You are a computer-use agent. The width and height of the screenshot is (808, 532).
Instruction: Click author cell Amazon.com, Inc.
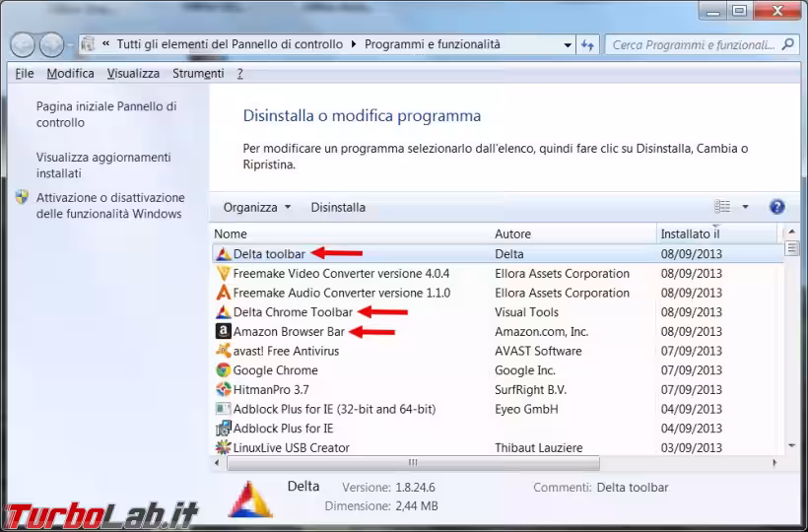(542, 332)
